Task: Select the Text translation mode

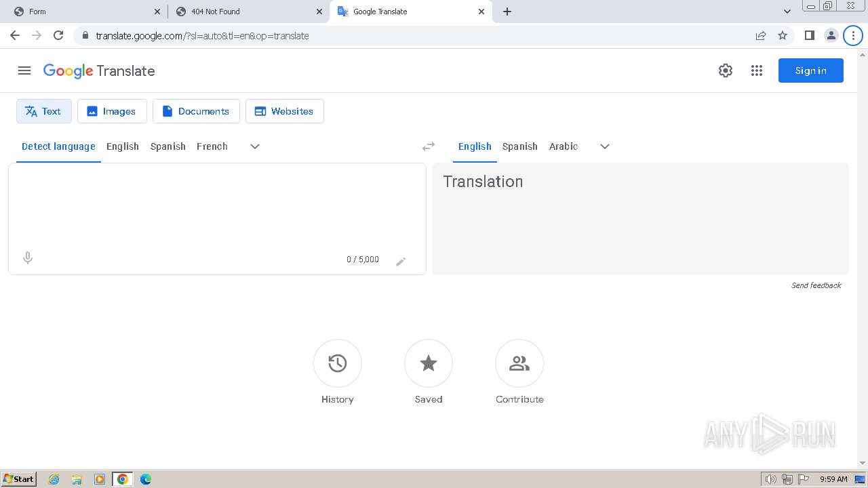Action: (x=44, y=111)
